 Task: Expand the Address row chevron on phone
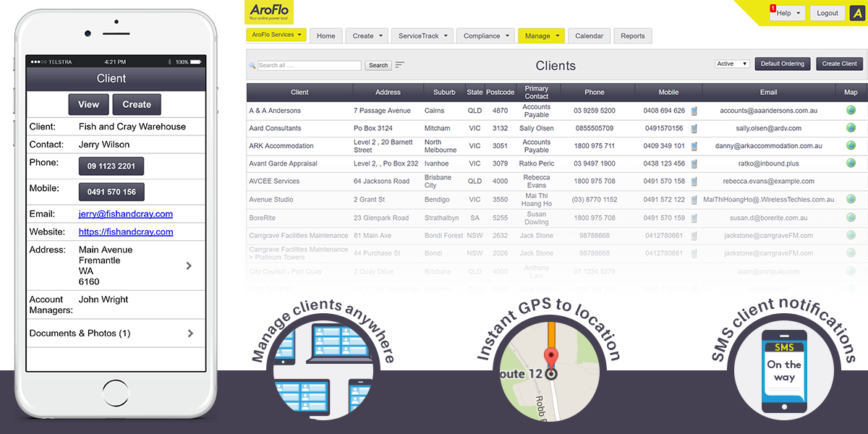(x=189, y=265)
